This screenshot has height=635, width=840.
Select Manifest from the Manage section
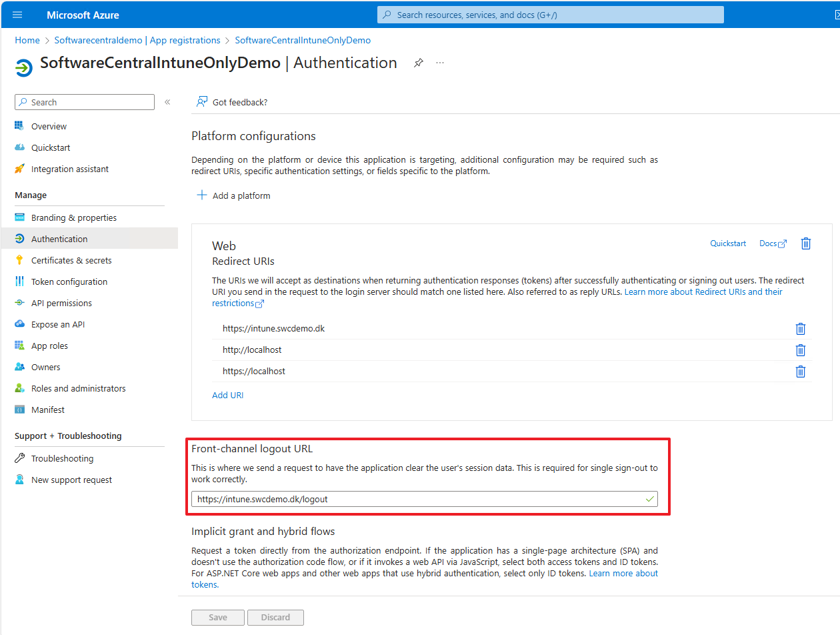48,410
